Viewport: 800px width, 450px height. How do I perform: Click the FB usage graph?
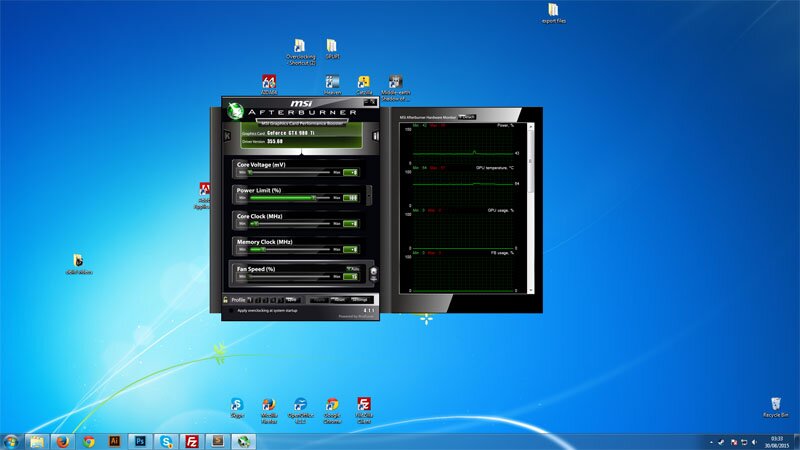coord(463,272)
